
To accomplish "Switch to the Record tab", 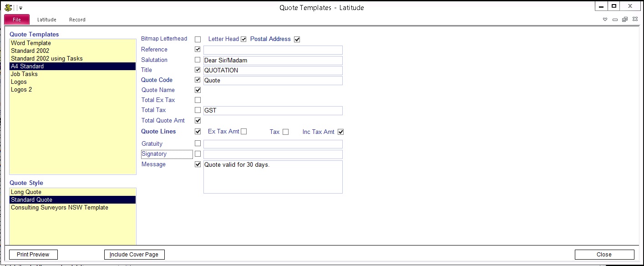I will (x=77, y=20).
